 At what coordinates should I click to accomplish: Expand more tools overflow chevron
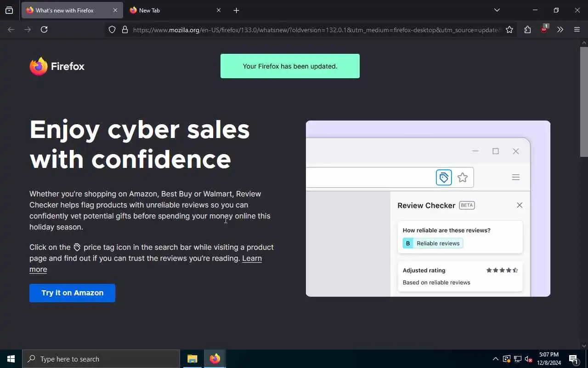pos(560,30)
